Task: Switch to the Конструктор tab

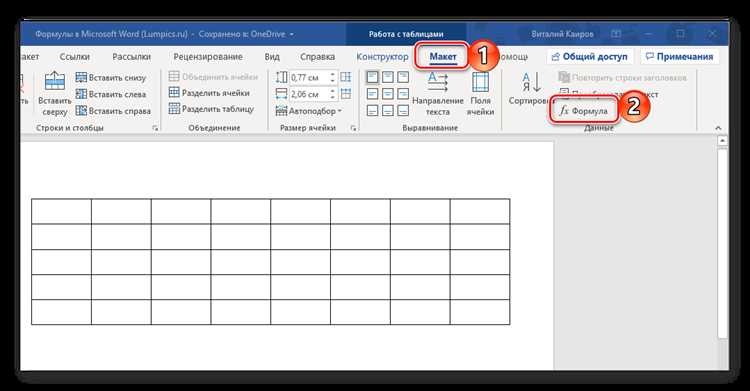Action: coord(382,56)
